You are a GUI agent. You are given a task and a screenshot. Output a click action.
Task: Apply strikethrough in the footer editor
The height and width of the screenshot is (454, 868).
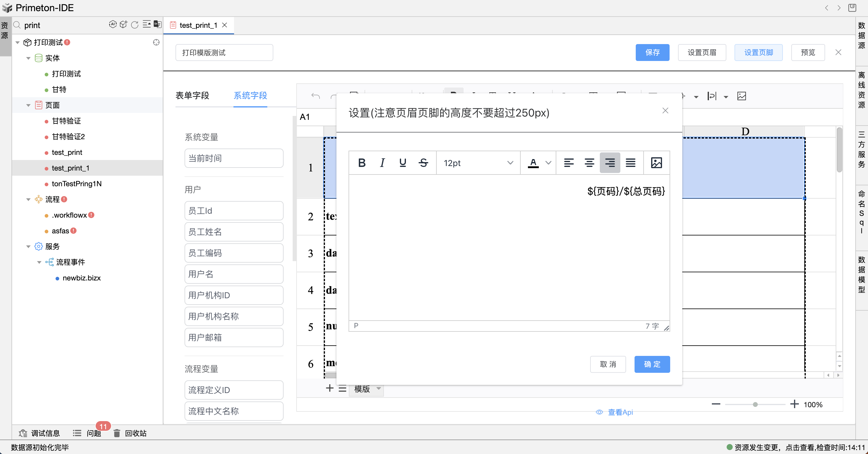point(423,163)
